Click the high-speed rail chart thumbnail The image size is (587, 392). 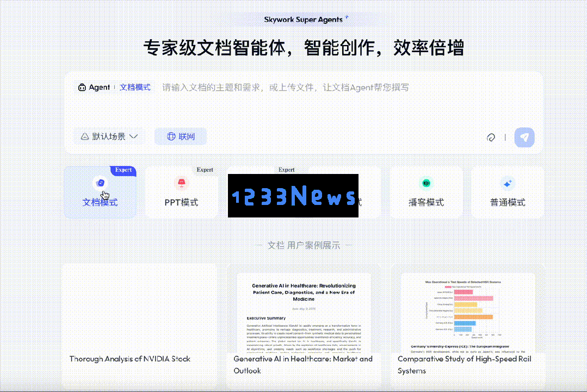click(468, 314)
